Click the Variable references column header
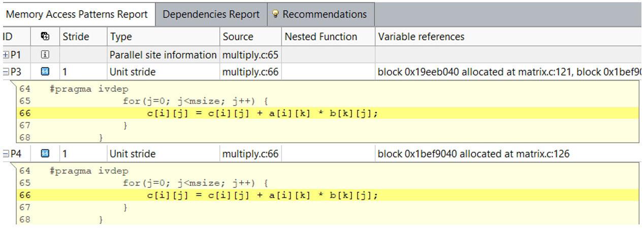This screenshot has width=644, height=232. tap(421, 37)
